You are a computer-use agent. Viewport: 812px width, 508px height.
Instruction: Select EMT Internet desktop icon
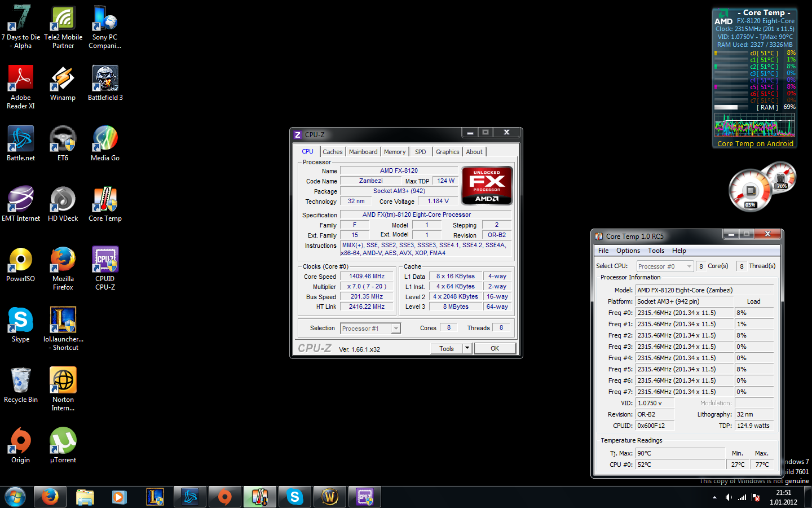21,204
